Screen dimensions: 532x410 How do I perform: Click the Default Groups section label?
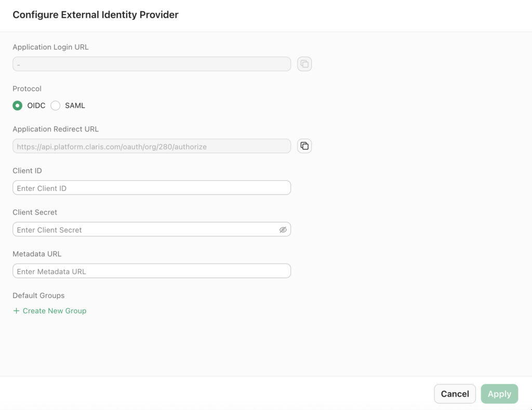38,295
